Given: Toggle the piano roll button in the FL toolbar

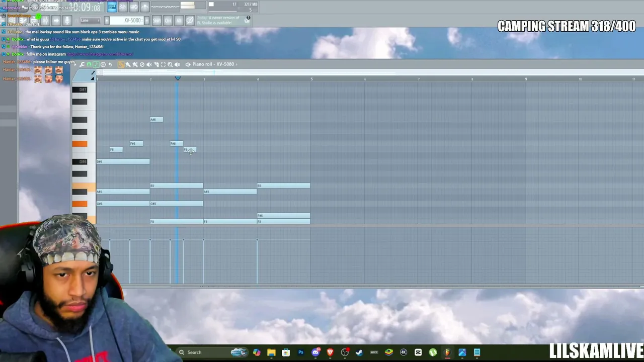Looking at the screenshot, I should tap(112, 7).
